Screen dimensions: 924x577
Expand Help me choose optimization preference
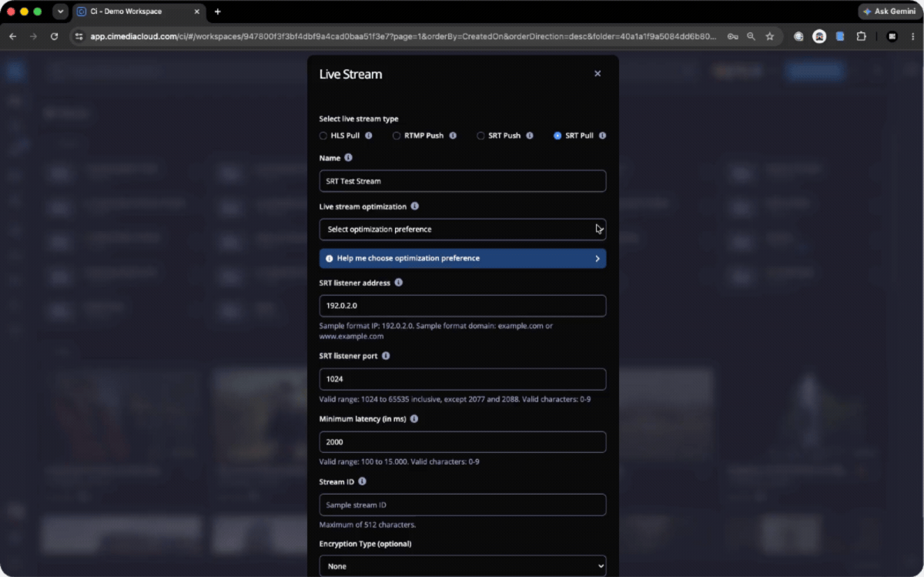click(x=463, y=258)
